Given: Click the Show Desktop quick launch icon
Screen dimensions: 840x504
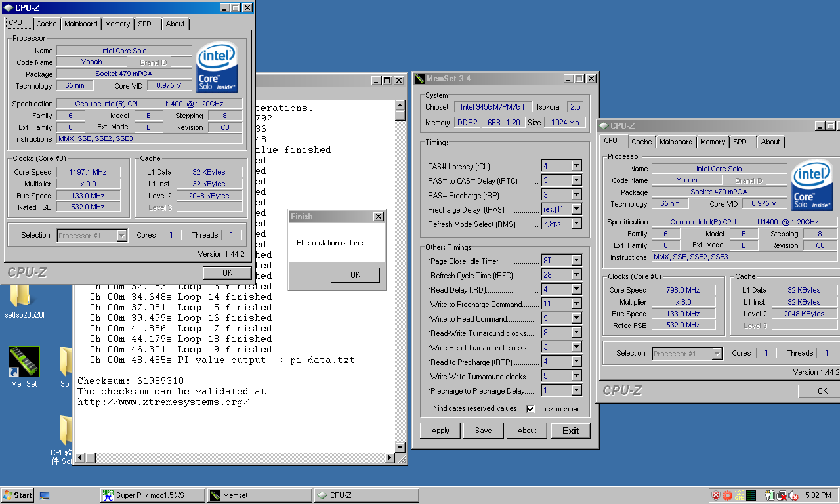Looking at the screenshot, I should (x=45, y=495).
